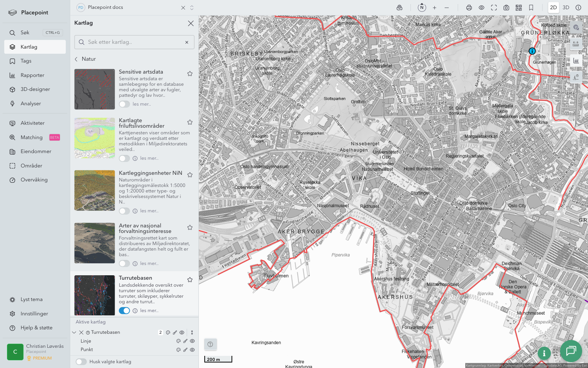This screenshot has width=588, height=368.
Task: Click the bookmark icon in top toolbar
Action: point(531,8)
